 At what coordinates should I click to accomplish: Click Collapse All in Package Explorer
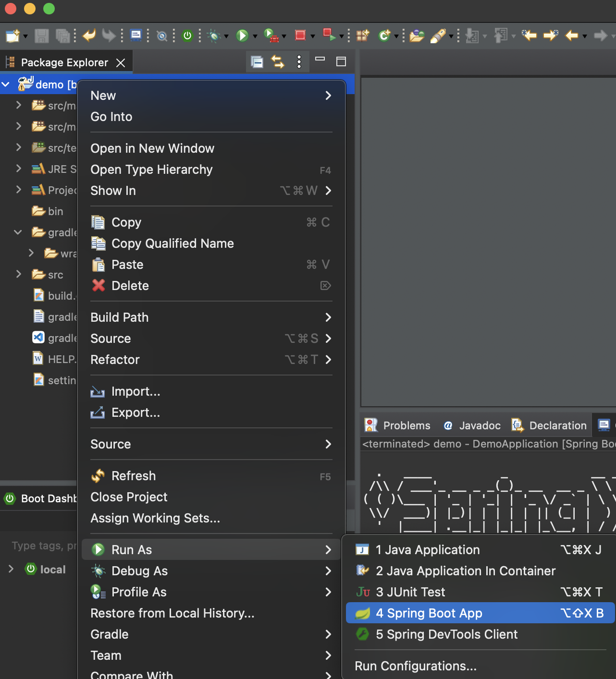coord(257,62)
